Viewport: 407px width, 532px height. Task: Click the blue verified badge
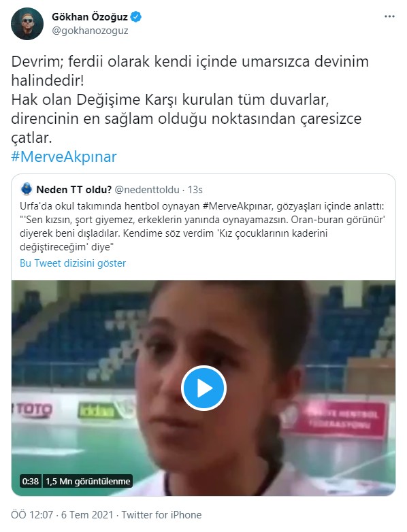point(136,16)
